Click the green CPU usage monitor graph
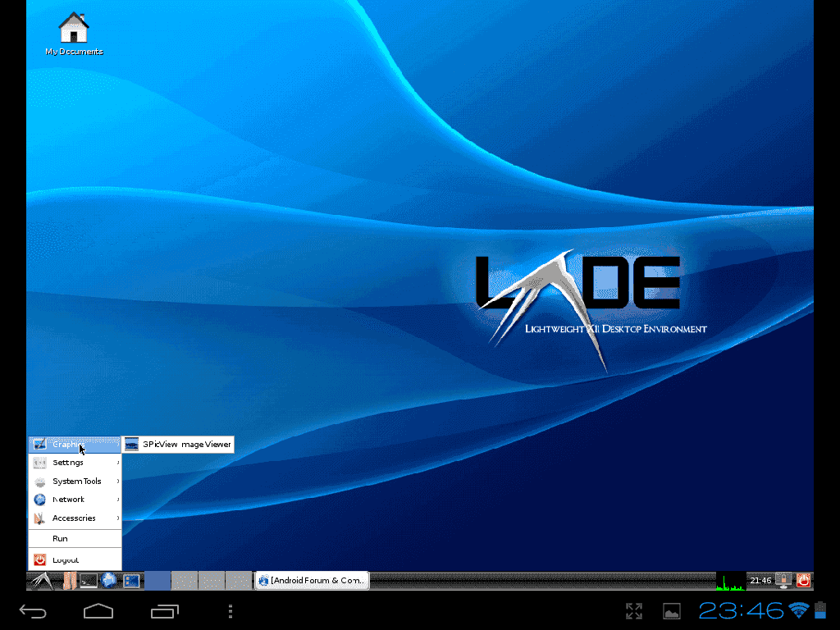The image size is (840, 630). (731, 581)
